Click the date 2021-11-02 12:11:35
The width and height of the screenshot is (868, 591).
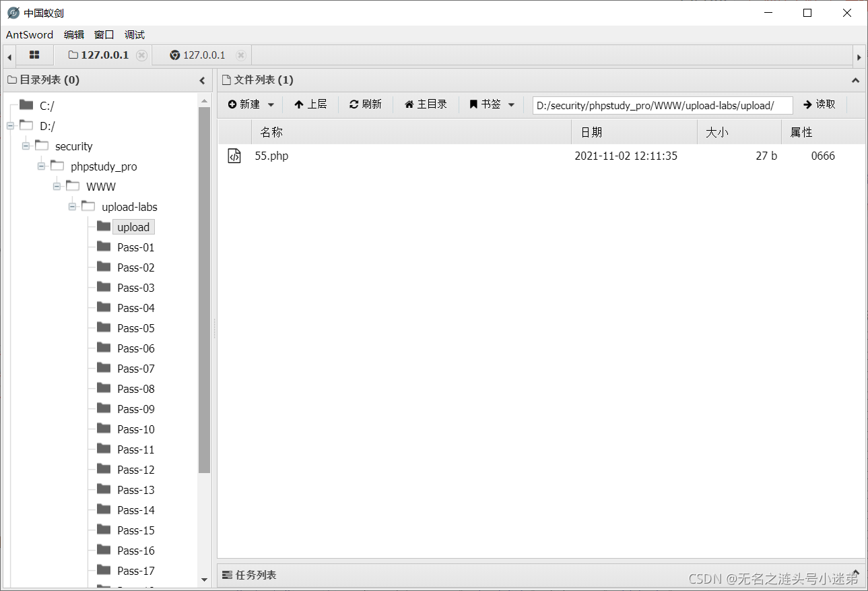(626, 156)
